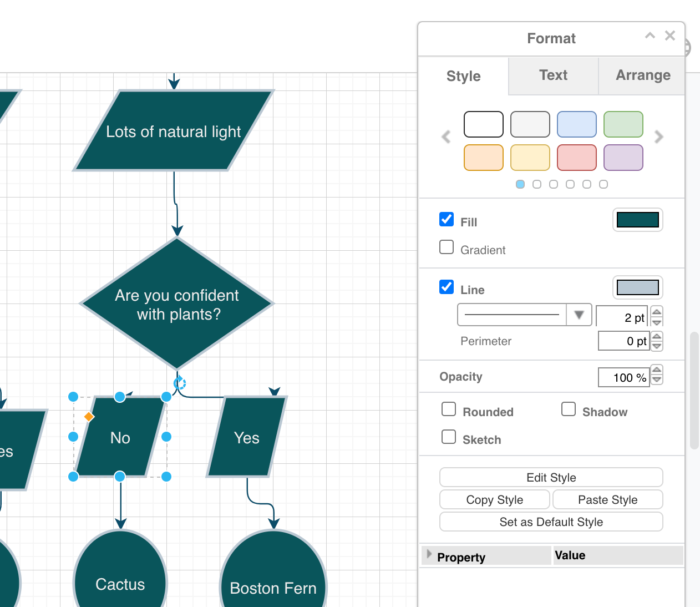Screen dimensions: 700x607
Task: Click the left arrow in the style preset carousel
Action: point(446,136)
